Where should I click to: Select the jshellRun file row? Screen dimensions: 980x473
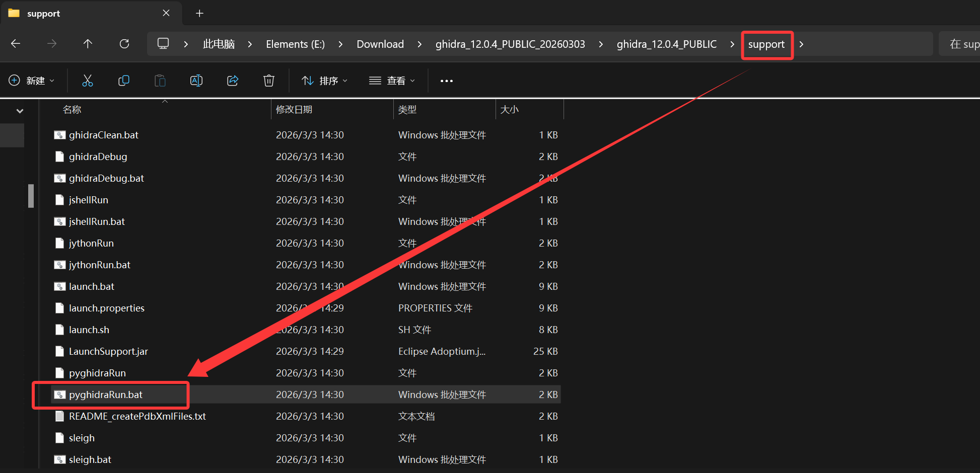306,200
